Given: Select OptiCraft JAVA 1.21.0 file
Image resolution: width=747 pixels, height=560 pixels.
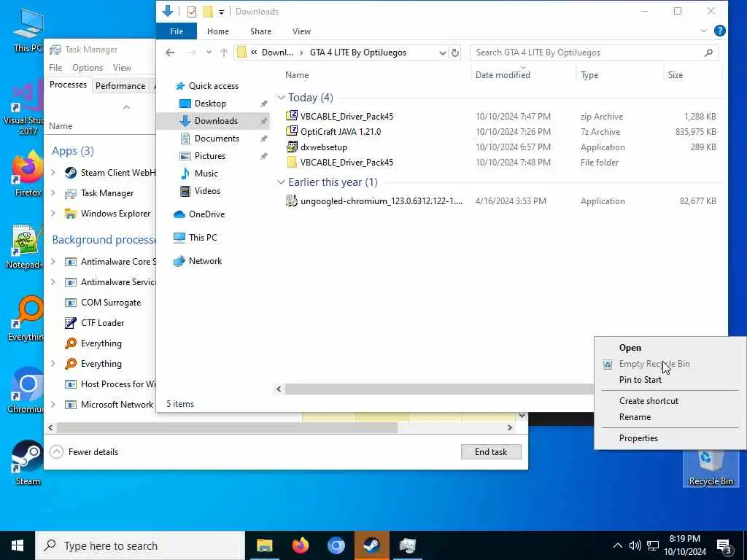Looking at the screenshot, I should [x=340, y=132].
